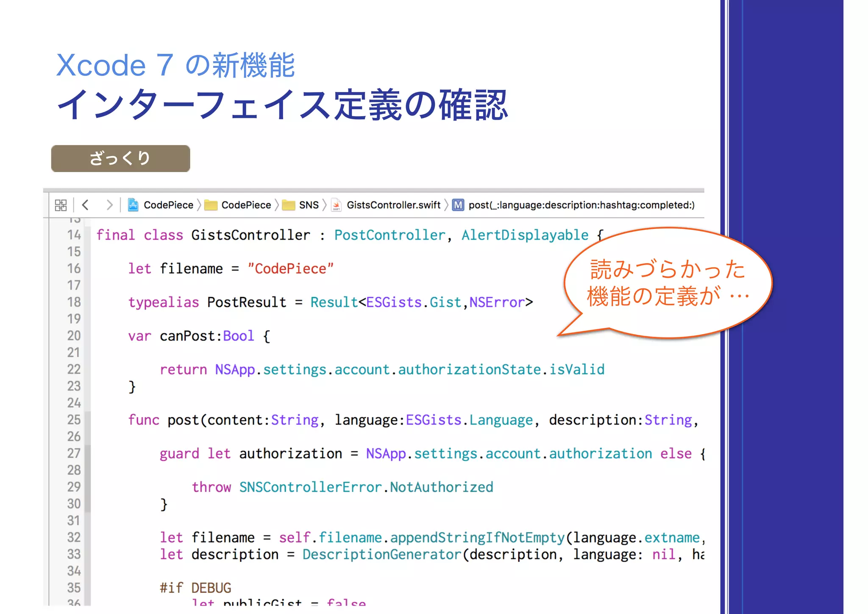The image size is (868, 614).
Task: Go forward with the right chevron
Action: pyautogui.click(x=110, y=205)
